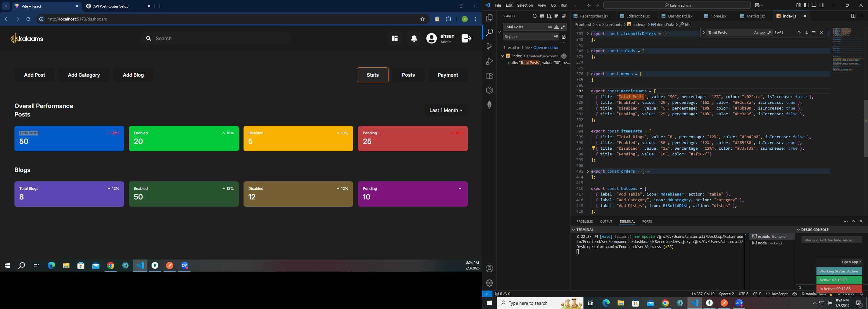Open the Explorer view in VS Code activity bar
868x309 pixels.
[x=489, y=18]
